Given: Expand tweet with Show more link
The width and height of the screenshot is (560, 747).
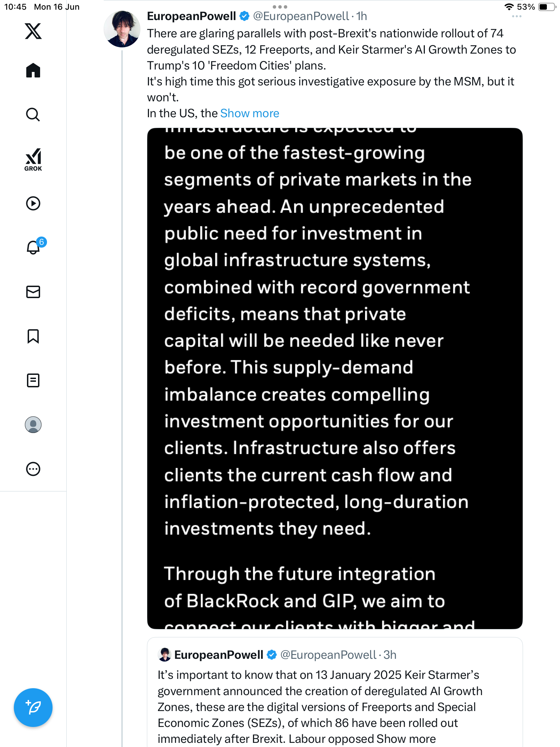Looking at the screenshot, I should click(250, 113).
